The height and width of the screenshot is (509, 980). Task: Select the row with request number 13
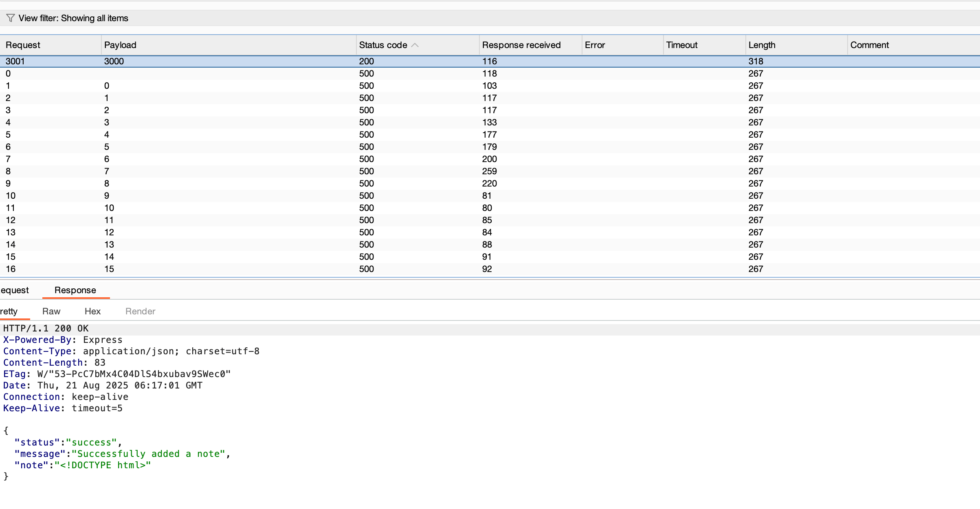(x=490, y=232)
